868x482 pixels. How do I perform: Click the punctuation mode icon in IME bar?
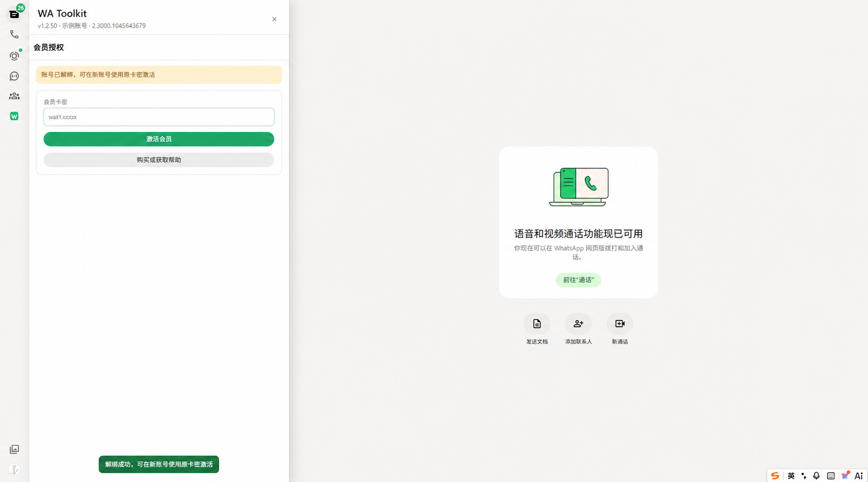click(x=804, y=476)
